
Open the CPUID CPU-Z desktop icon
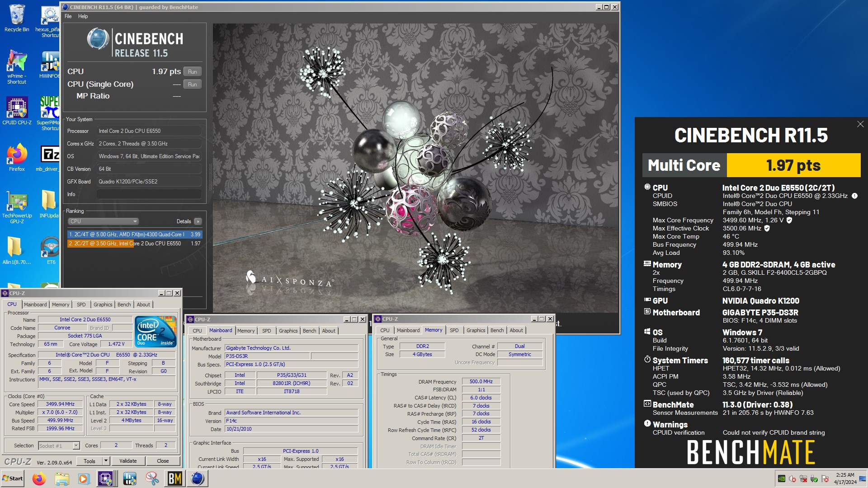coord(17,111)
